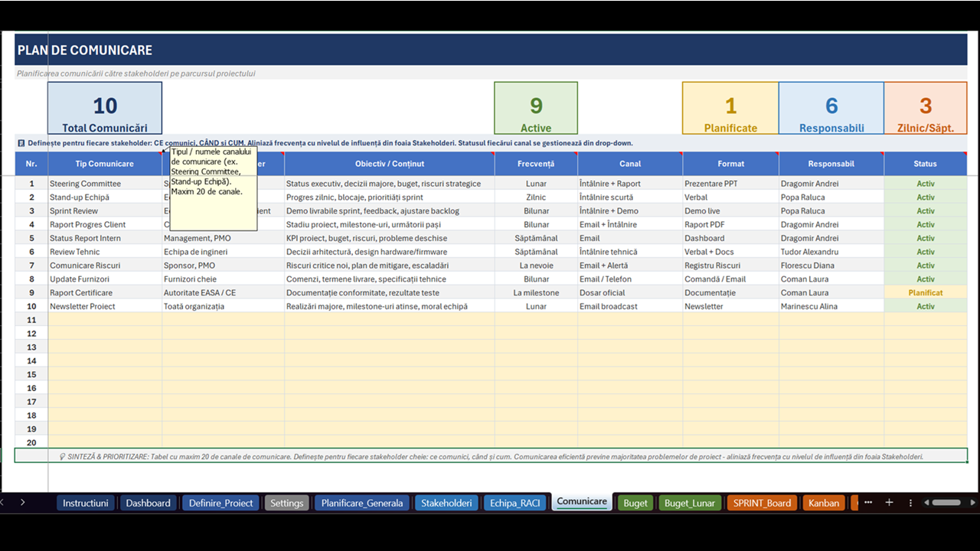This screenshot has height=551, width=980.
Task: Click the PLAN DE COMUNICARE title
Action: 85,51
